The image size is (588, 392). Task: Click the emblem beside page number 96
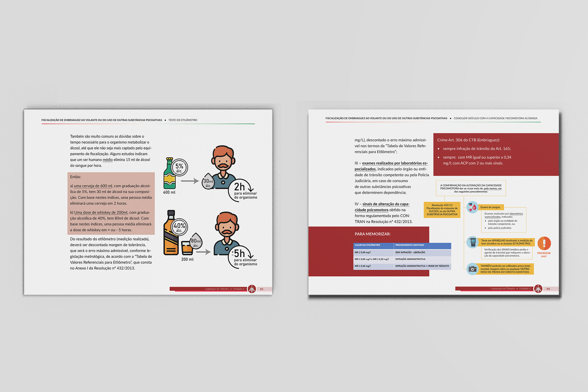538,288
